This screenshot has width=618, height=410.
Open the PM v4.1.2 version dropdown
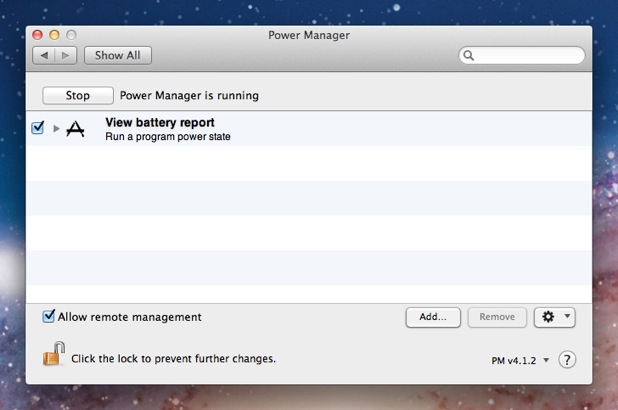(x=520, y=360)
